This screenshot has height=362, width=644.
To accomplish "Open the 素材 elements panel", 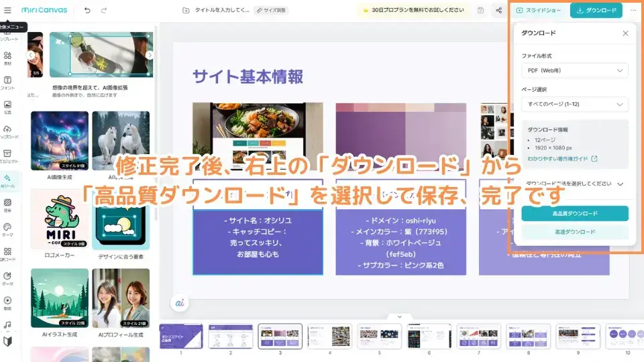I will tap(7, 58).
